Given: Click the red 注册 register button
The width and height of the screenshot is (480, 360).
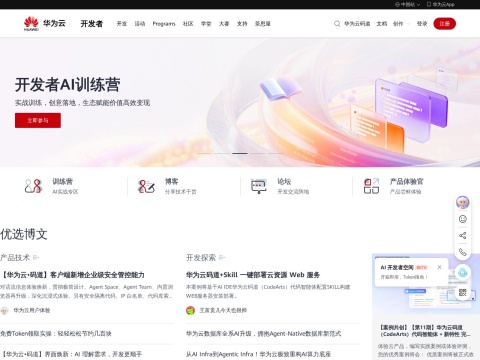Looking at the screenshot, I should 445,24.
